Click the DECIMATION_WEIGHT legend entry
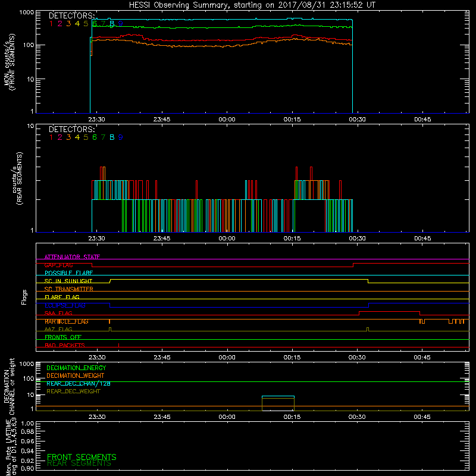The width and height of the screenshot is (476, 476). coord(76,376)
